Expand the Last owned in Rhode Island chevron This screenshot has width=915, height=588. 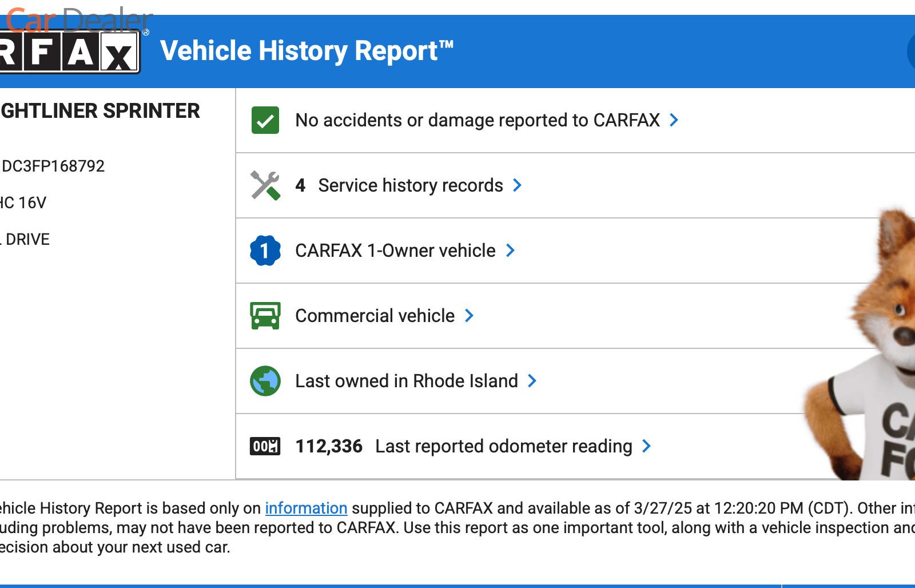532,381
